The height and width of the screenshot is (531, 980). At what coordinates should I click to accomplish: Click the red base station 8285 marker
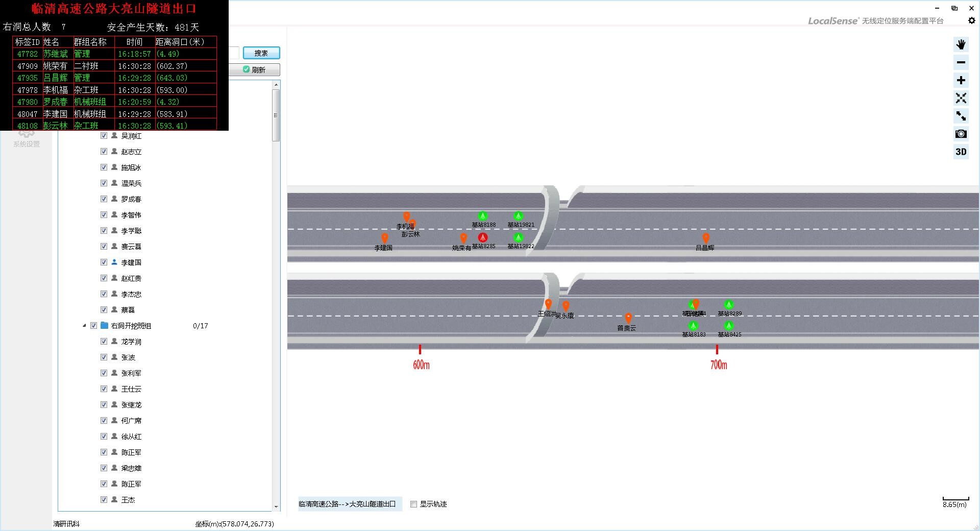coord(482,237)
